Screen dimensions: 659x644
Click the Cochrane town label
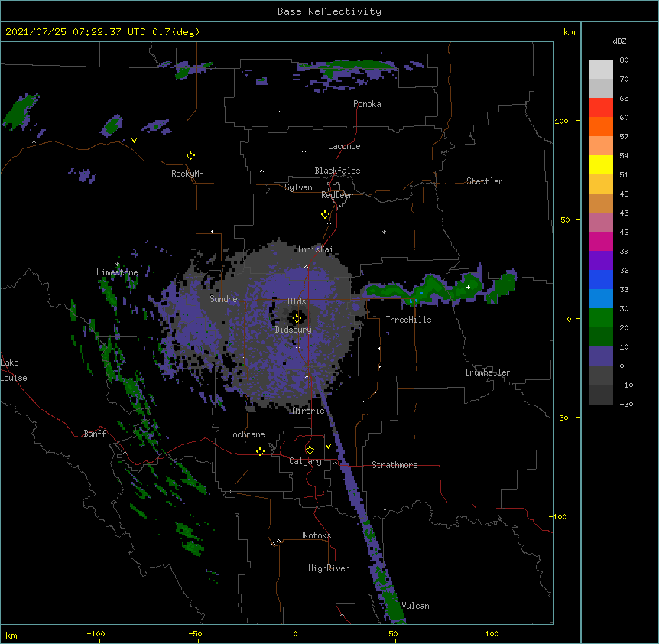tap(246, 434)
